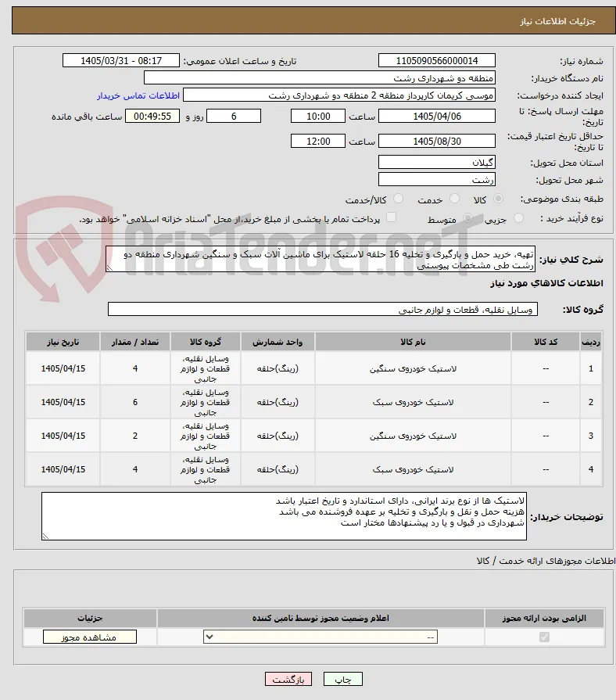Select the خدمت radio button
This screenshot has width=616, height=700.
click(x=454, y=199)
